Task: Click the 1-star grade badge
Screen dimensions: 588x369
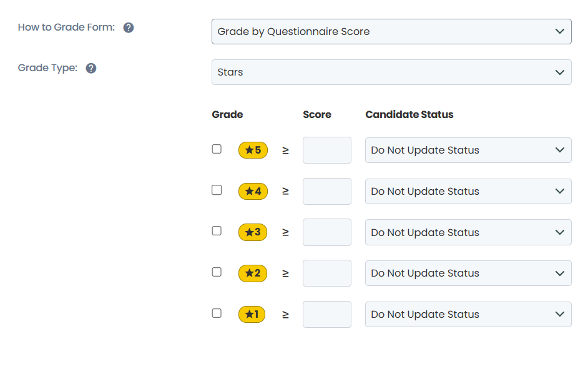Action: point(252,314)
